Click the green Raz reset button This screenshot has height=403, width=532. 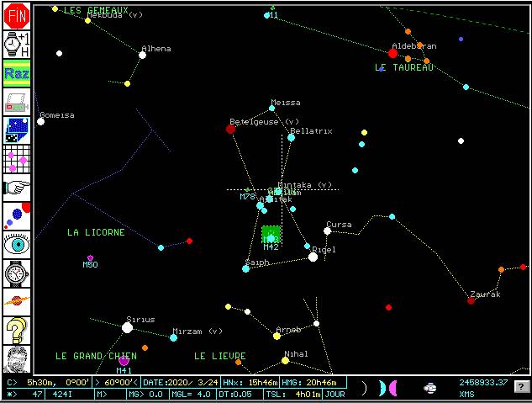[17, 73]
